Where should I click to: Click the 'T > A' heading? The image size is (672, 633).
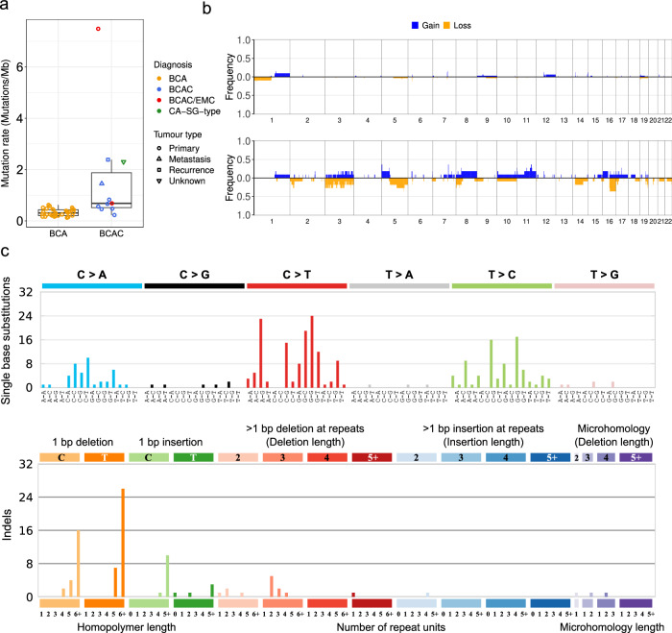[399, 275]
